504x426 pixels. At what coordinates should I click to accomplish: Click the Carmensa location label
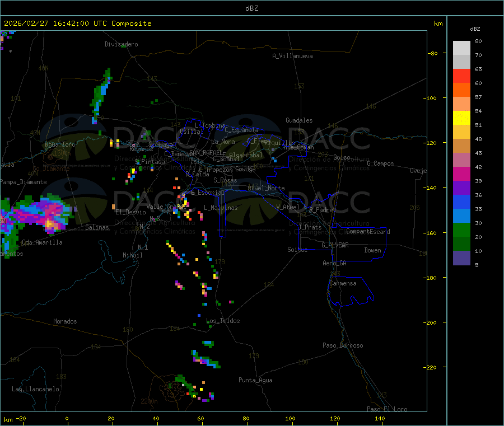click(343, 283)
